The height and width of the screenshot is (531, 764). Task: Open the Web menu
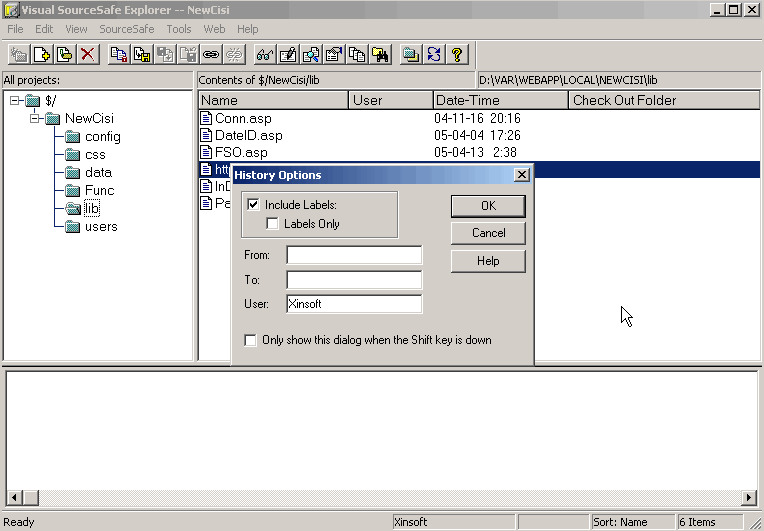point(214,29)
